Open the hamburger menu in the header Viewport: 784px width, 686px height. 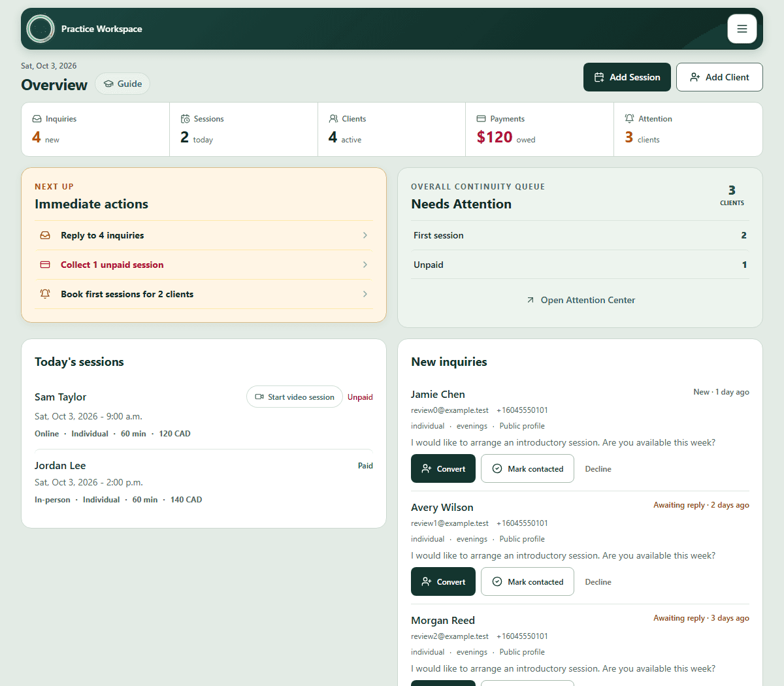742,29
